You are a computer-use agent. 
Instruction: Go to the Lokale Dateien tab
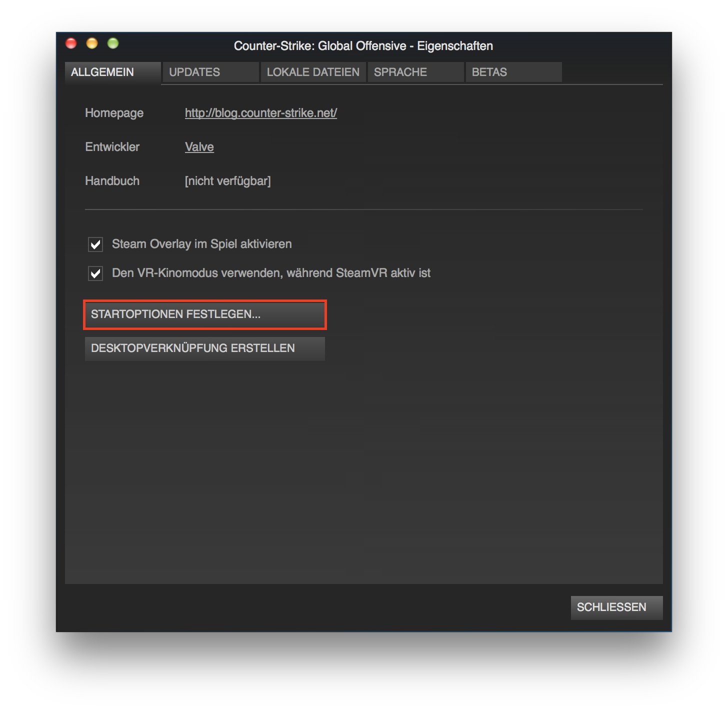pos(313,72)
